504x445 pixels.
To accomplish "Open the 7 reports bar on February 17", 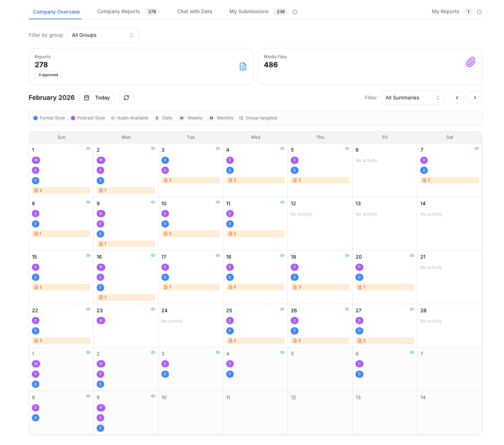I will 191,287.
